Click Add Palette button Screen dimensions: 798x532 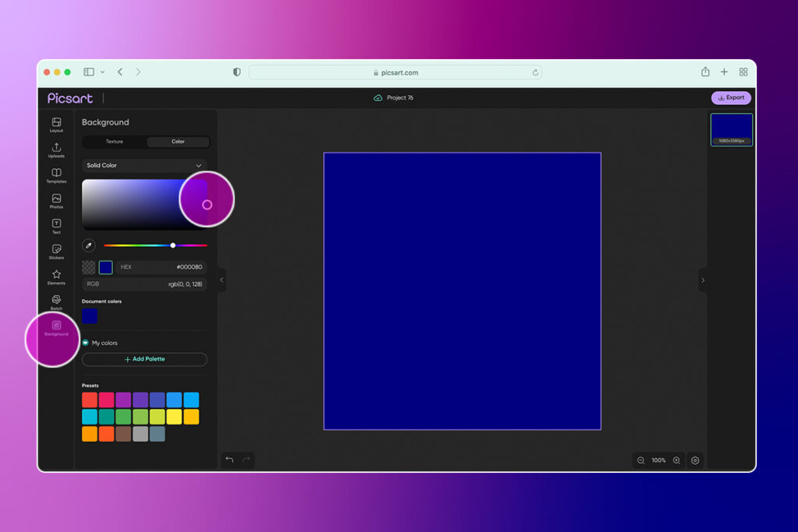[144, 359]
